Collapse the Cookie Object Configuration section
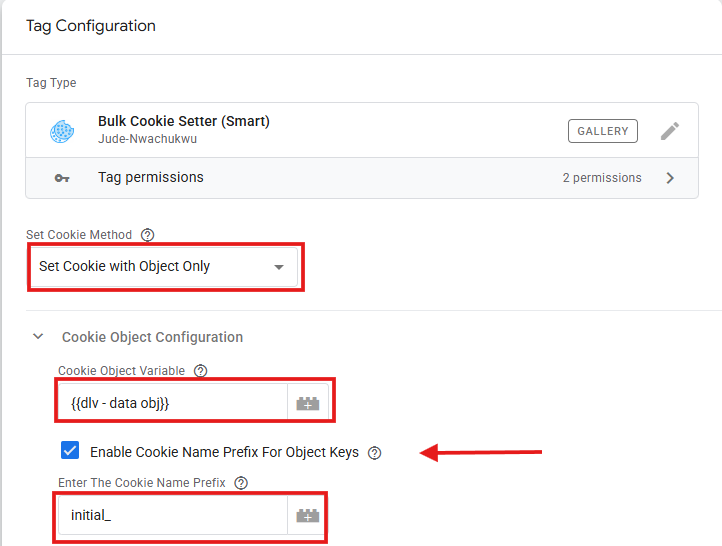 [x=39, y=337]
